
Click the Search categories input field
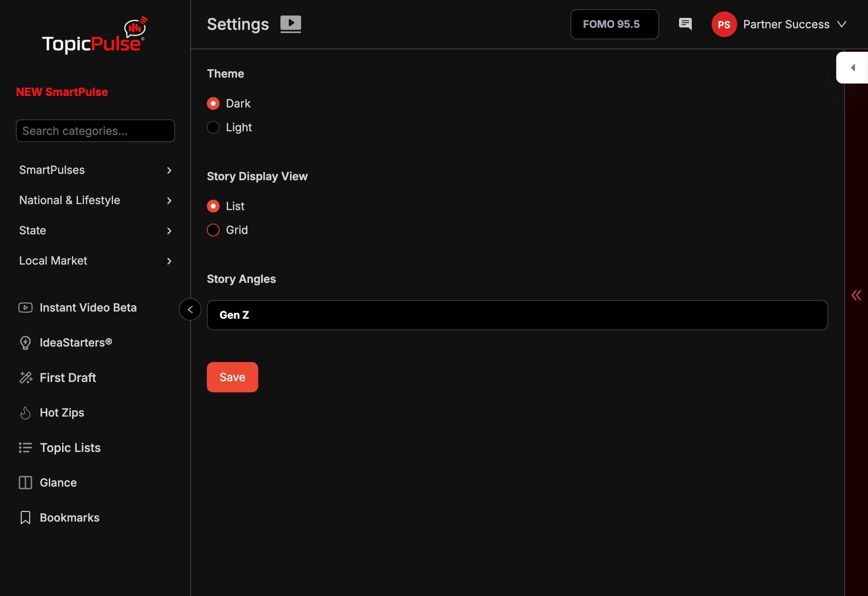pyautogui.click(x=95, y=131)
